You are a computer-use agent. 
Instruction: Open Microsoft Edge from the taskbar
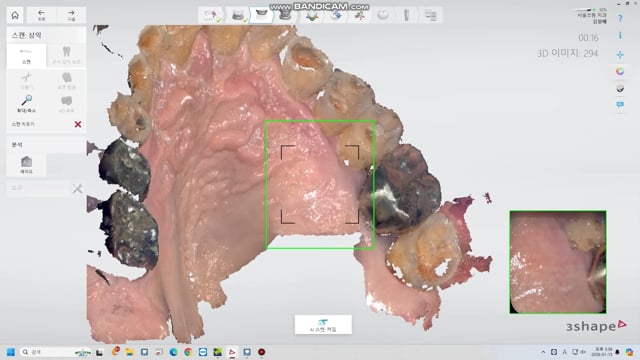[x=173, y=352]
